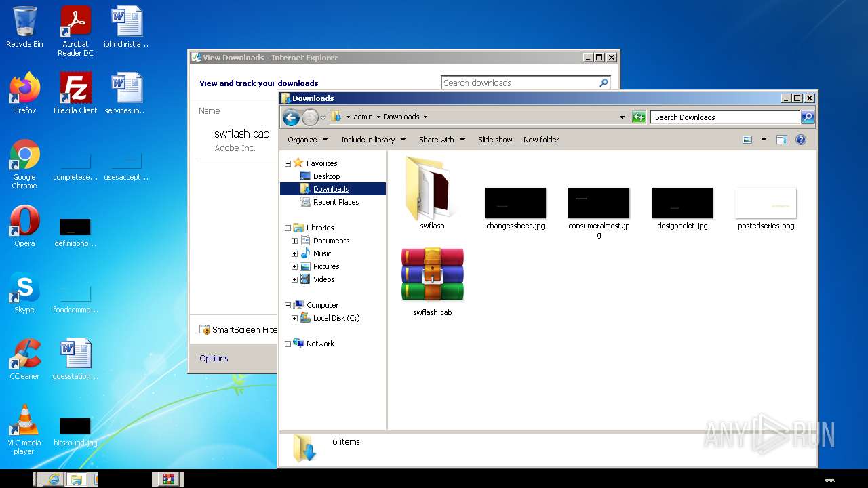Select goesstation Word document on desktop

75,359
